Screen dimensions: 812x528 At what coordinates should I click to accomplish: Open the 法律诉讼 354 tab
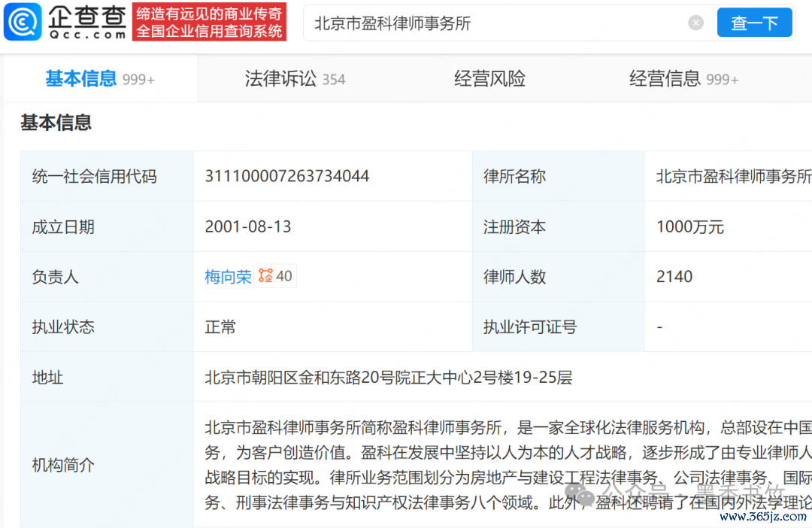[295, 79]
